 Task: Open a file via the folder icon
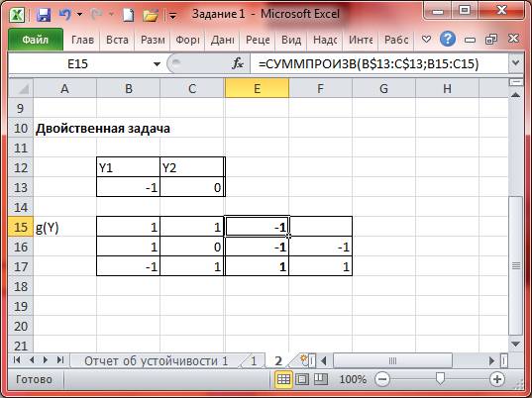pyautogui.click(x=151, y=15)
